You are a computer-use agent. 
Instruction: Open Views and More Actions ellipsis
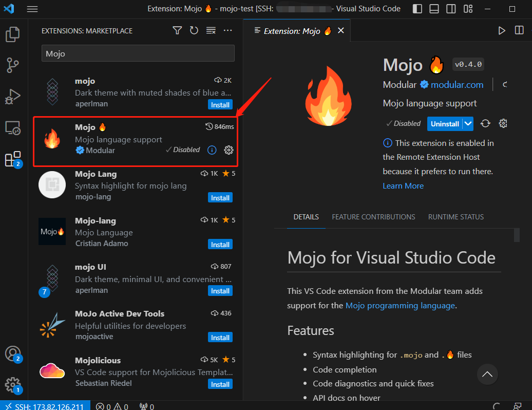227,30
